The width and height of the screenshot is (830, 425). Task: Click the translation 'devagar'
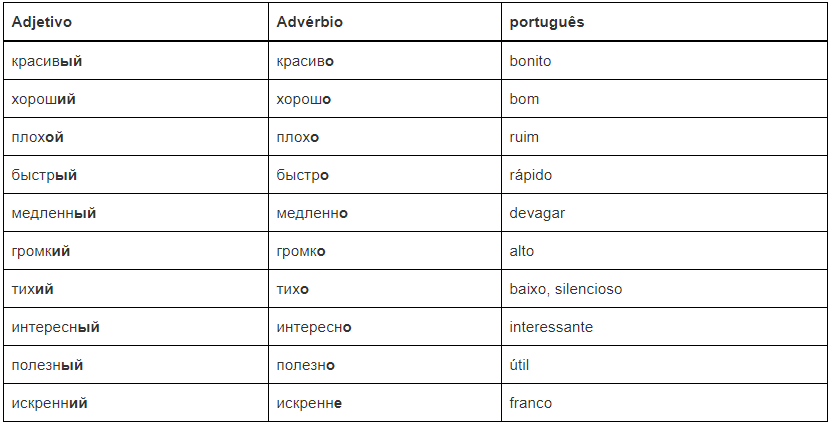click(x=536, y=213)
